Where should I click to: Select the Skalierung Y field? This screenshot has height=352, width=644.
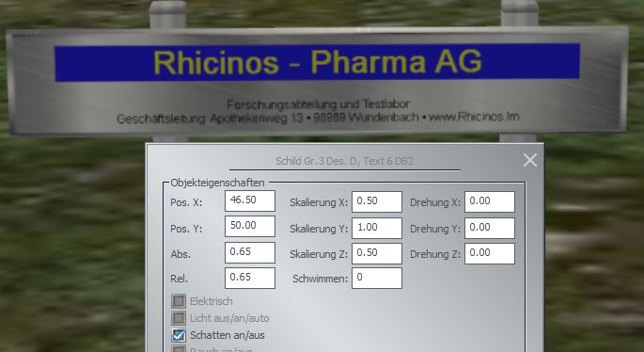tap(377, 228)
